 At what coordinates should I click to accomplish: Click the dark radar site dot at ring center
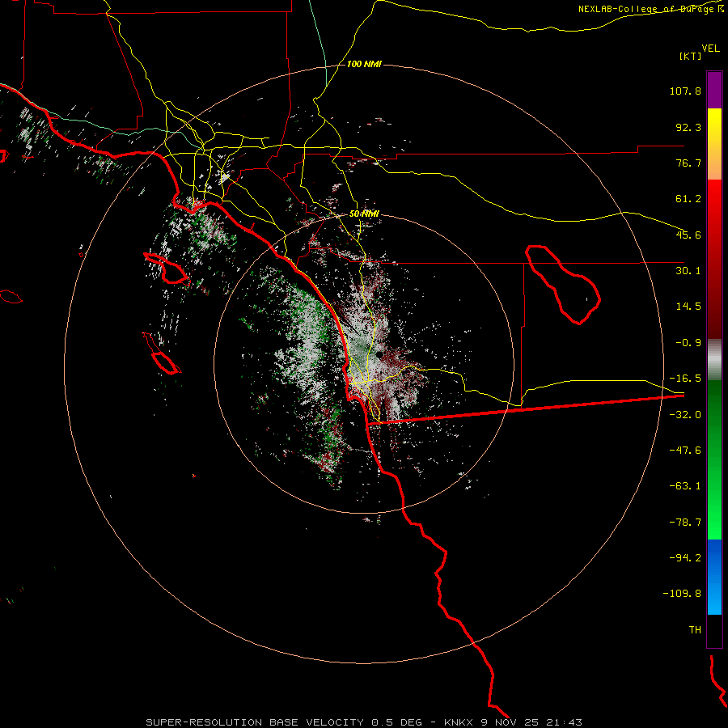pos(379,355)
